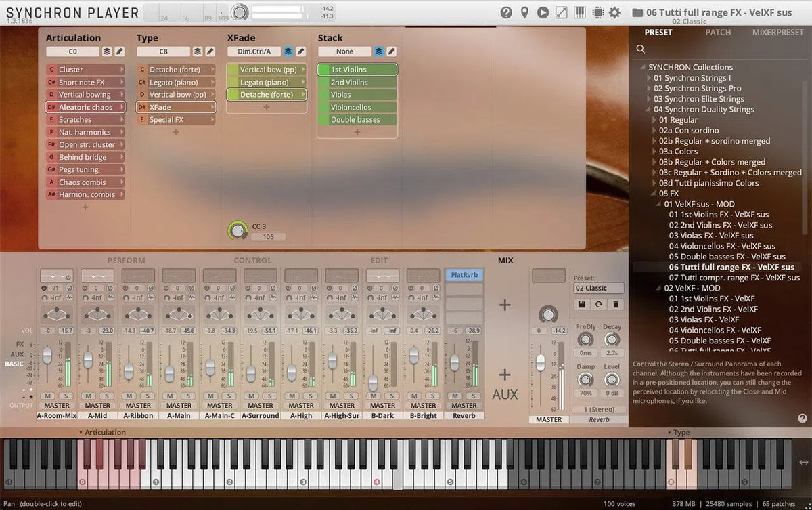Click the save icon under the mixer Preset
Viewport: 812px width, 510px height.
point(582,304)
